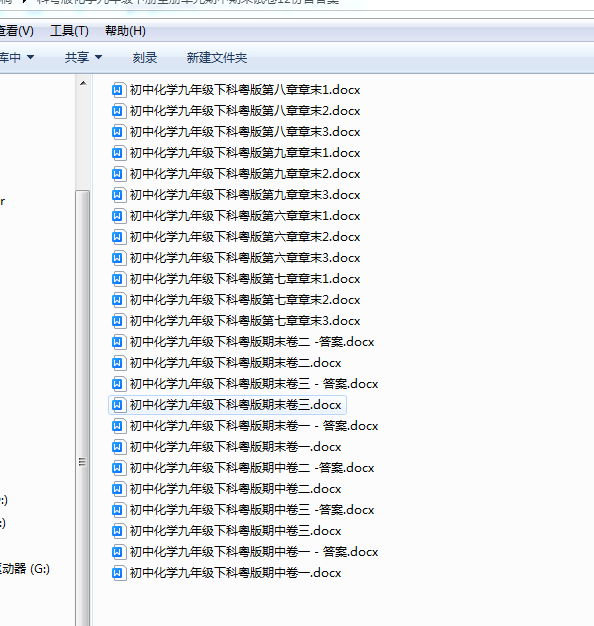Select the document icon for 第九章章末2.docx
594x626 pixels.
pos(117,174)
